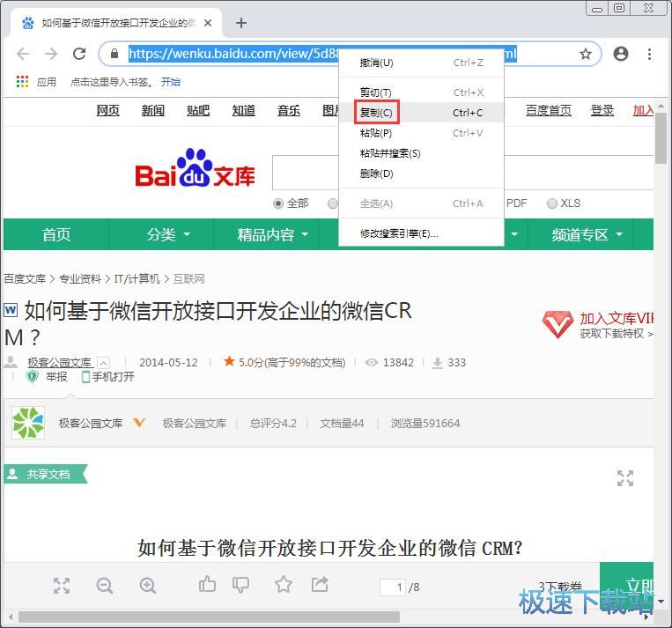Click the thumbs-up like icon
672x628 pixels.
pos(208,584)
